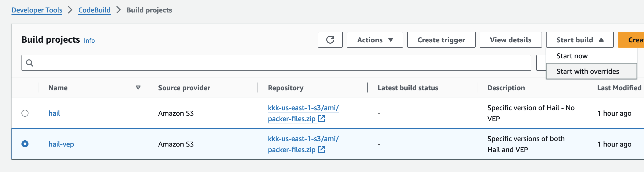Click the Repository column header
This screenshot has height=172, width=644.
(286, 88)
